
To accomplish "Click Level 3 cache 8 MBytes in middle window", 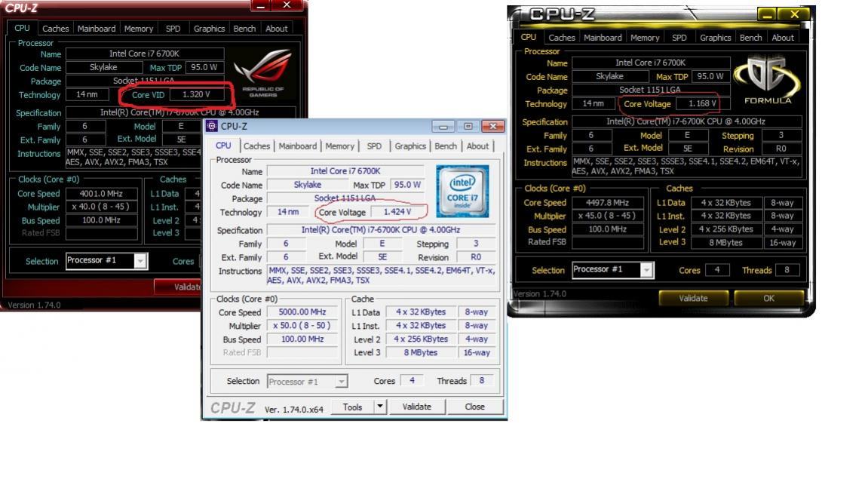I will click(421, 352).
